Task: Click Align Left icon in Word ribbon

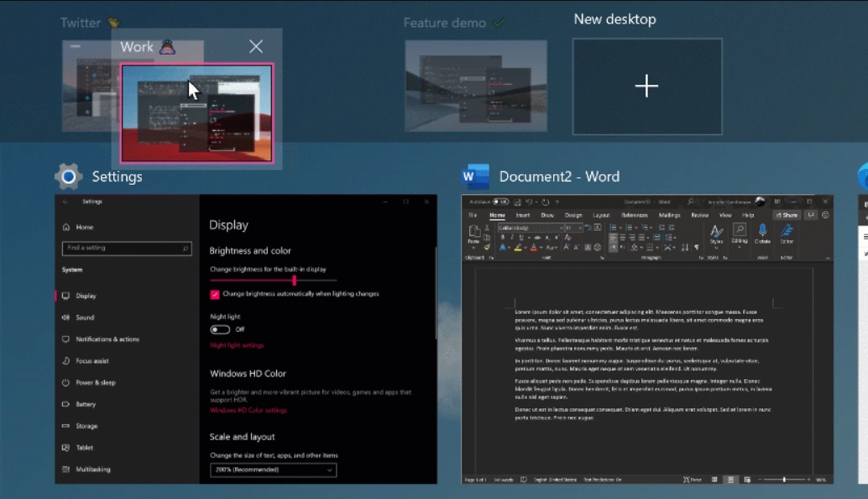Action: pos(614,237)
